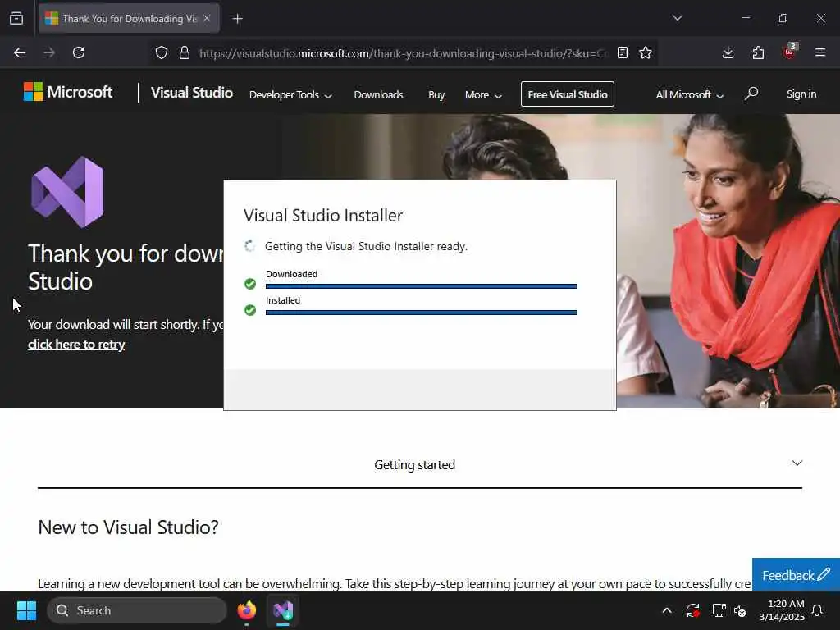
Task: Open the list all tabs chevron
Action: point(678,18)
